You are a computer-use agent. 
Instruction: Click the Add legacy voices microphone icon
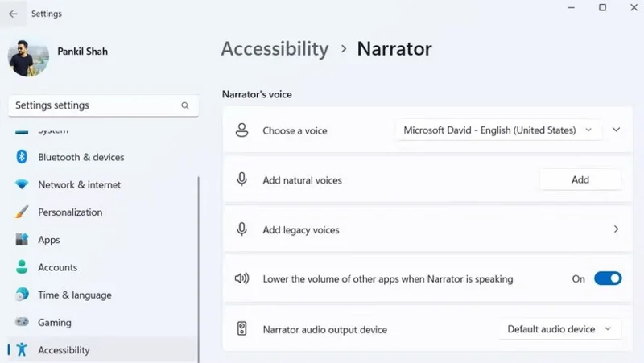[242, 229]
